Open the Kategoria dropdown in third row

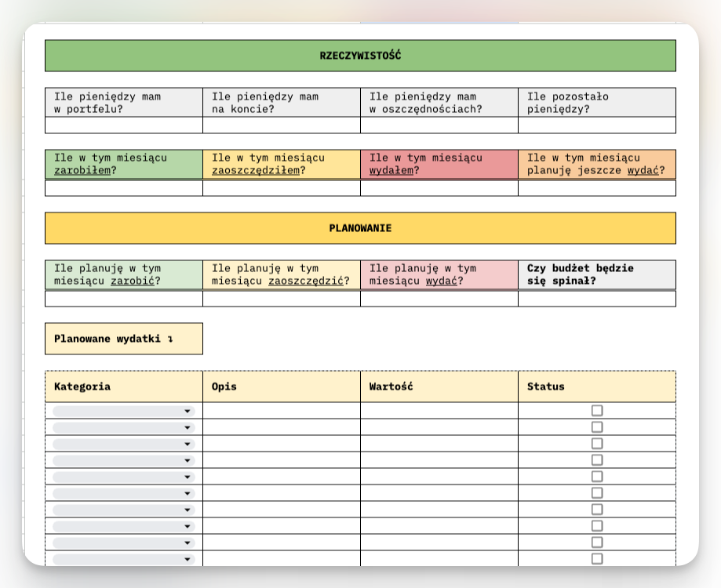click(x=124, y=445)
